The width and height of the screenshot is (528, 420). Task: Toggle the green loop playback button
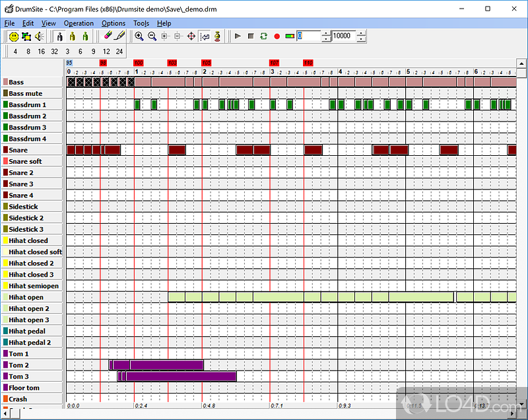pos(263,36)
